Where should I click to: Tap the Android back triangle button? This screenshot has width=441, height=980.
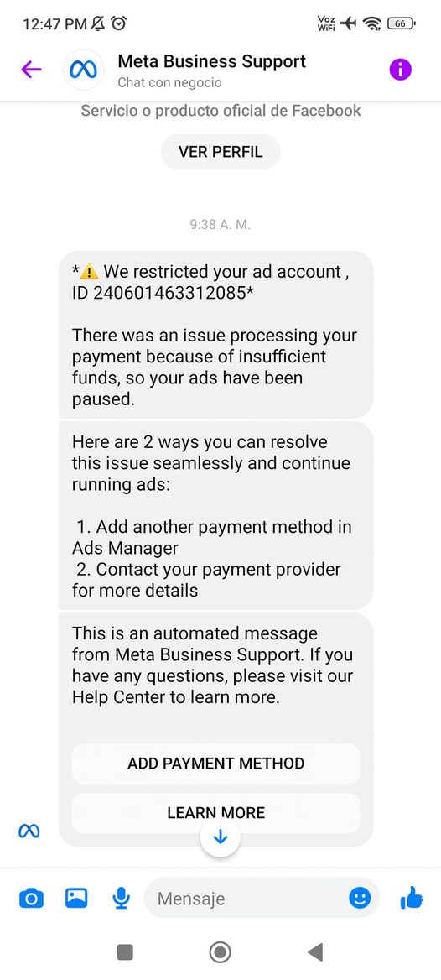pos(315,952)
